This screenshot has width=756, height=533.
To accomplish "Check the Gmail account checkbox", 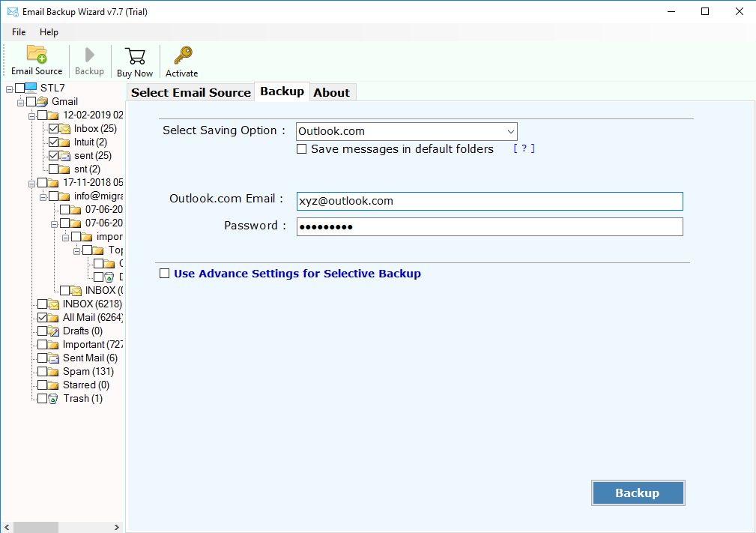I will tap(31, 101).
